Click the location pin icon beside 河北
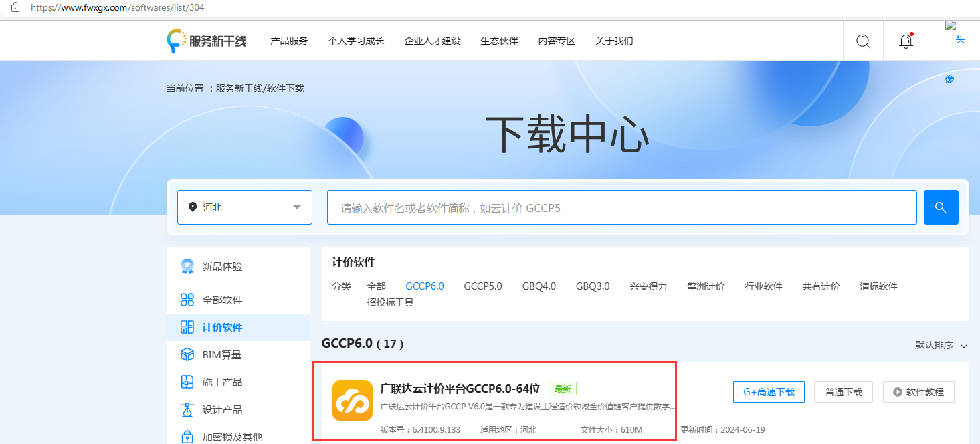The image size is (980, 444). [193, 207]
